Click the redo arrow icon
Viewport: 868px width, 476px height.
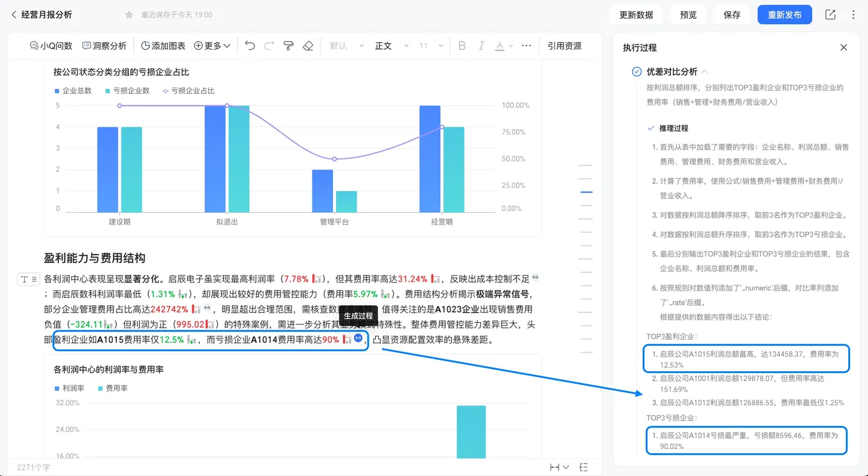tap(269, 46)
